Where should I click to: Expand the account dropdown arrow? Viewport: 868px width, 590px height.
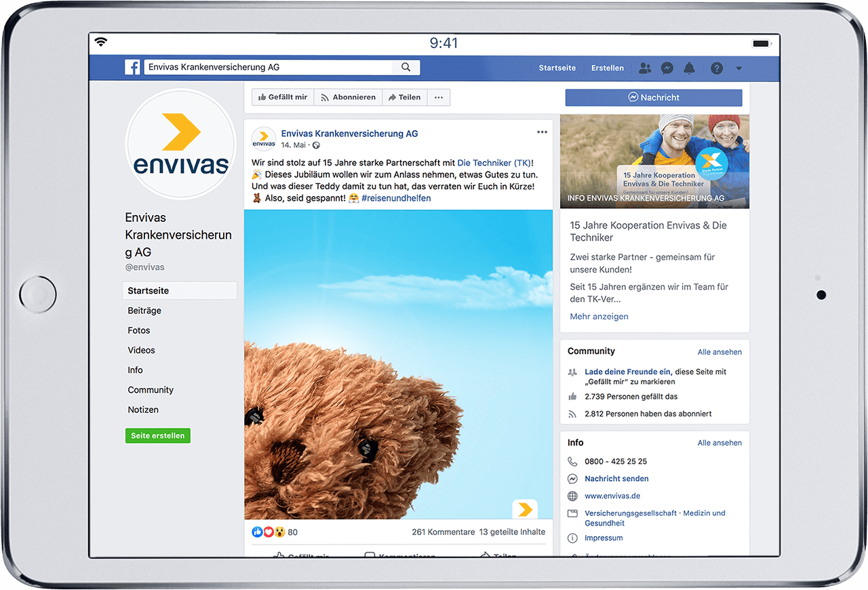pyautogui.click(x=739, y=68)
